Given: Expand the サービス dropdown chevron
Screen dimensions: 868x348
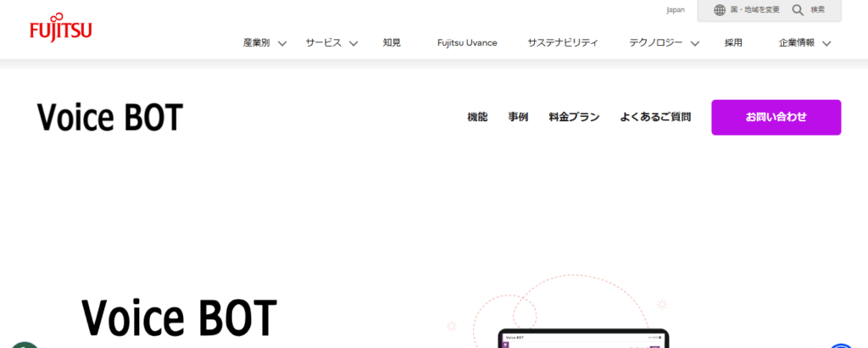Looking at the screenshot, I should (x=353, y=44).
